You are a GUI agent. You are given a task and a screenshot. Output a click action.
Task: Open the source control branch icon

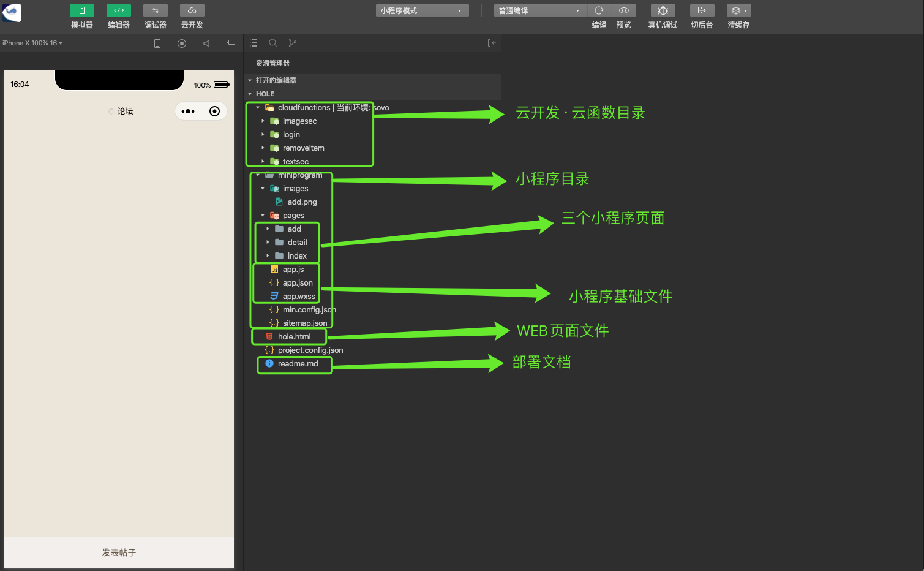coord(293,43)
